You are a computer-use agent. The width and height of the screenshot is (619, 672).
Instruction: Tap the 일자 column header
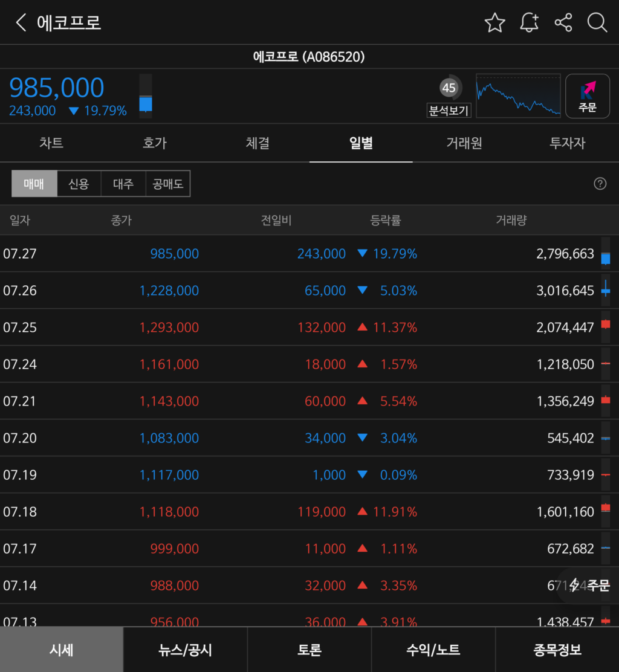(x=20, y=221)
